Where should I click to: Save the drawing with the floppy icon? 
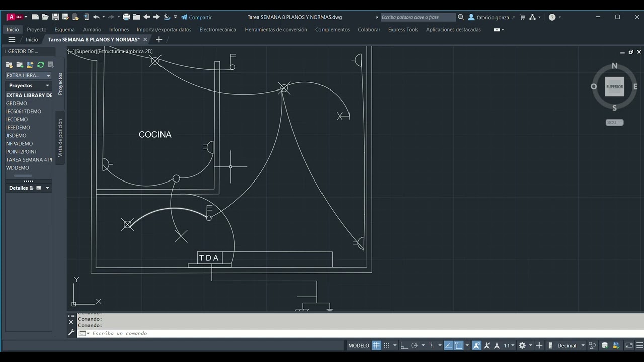click(55, 17)
